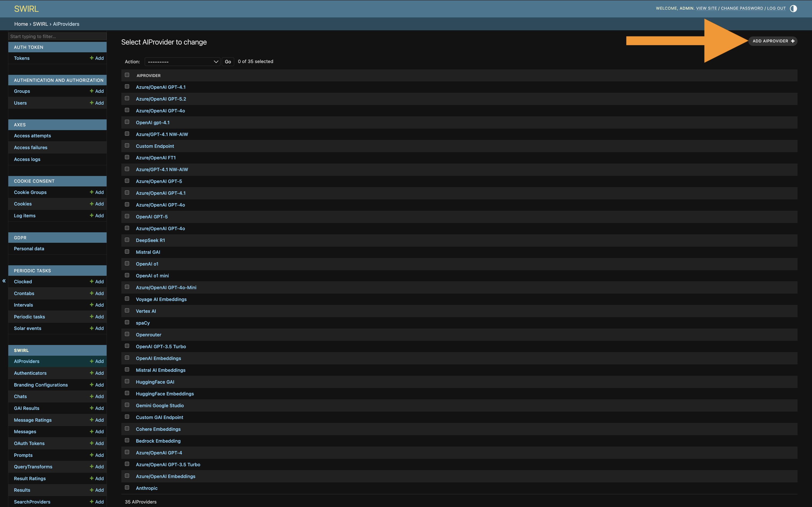Click the Go button next to Action

(228, 61)
